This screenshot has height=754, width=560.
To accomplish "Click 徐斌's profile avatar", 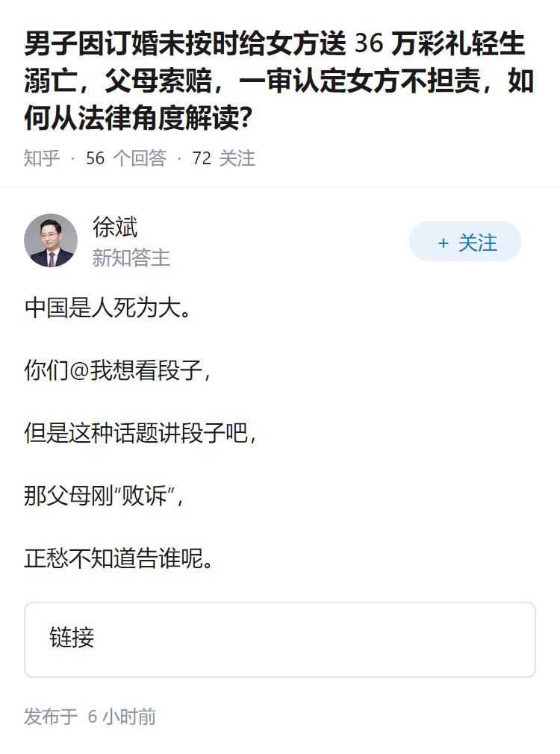I will (49, 240).
